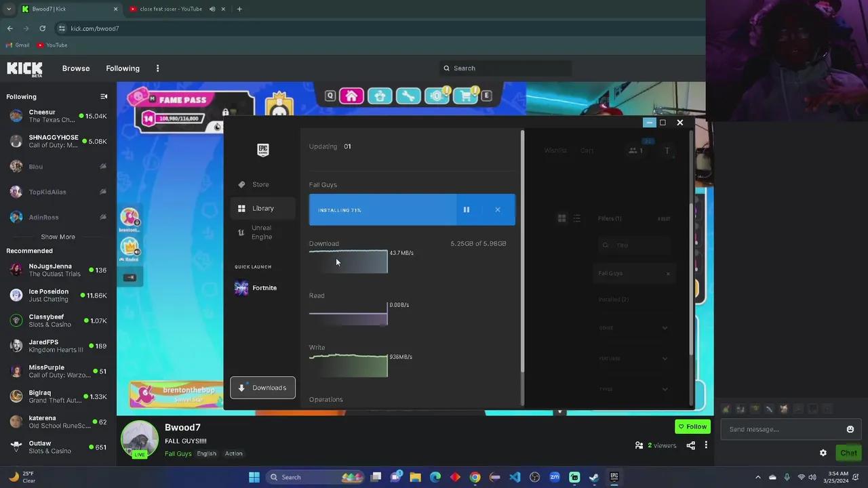Mute the YouTube tab audio

212,9
